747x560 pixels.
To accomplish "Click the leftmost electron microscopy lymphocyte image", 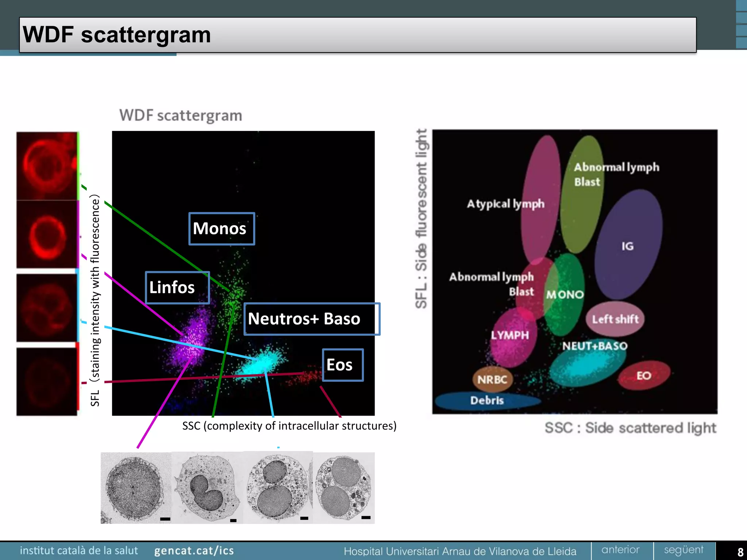I will pos(135,488).
